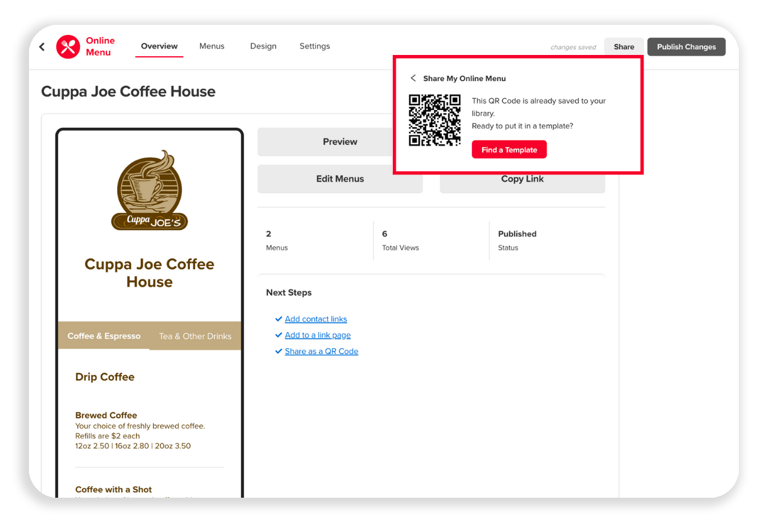This screenshot has width=769, height=532.
Task: Open the Add contact links link
Action: click(x=316, y=319)
